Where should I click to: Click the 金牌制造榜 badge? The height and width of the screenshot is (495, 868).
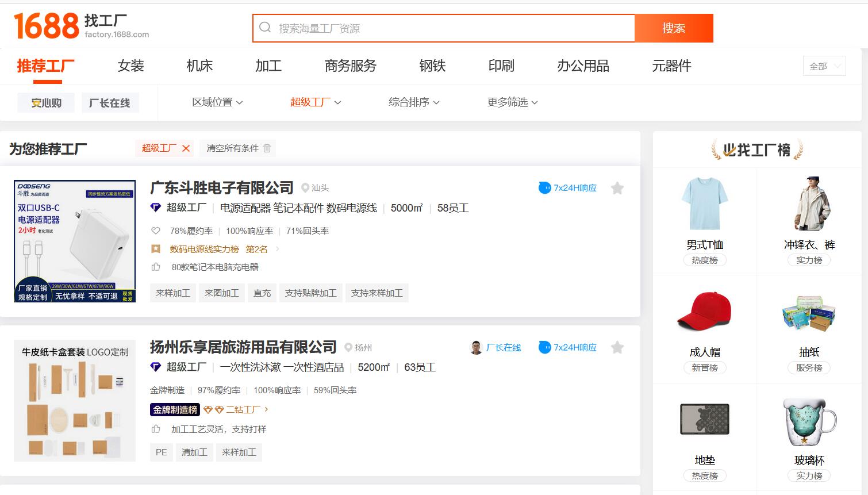175,409
